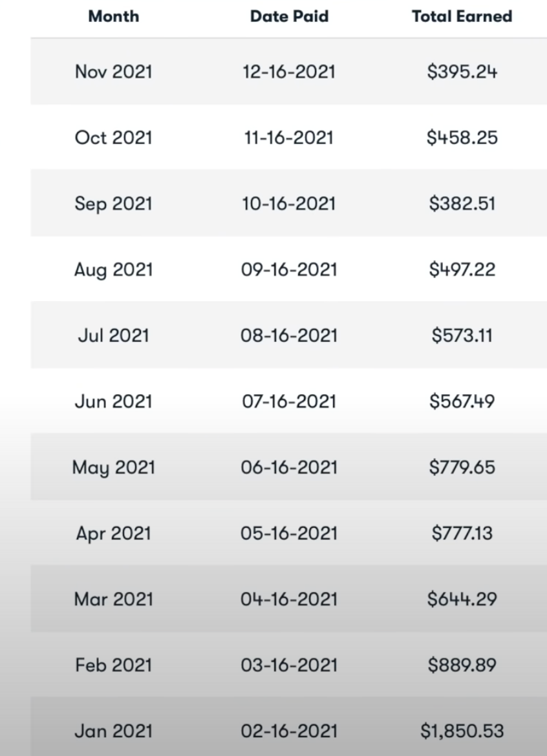The image size is (547, 756).
Task: Click the $382.51 total earned value
Action: click(462, 204)
